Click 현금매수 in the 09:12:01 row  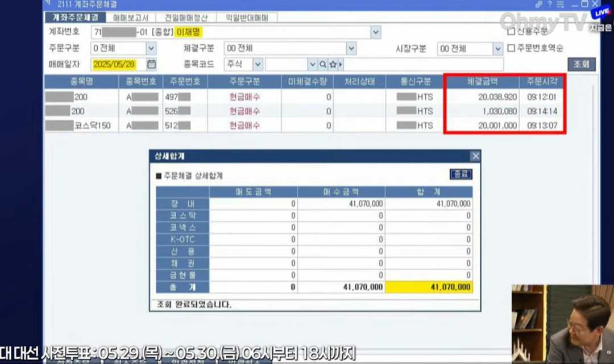(244, 97)
